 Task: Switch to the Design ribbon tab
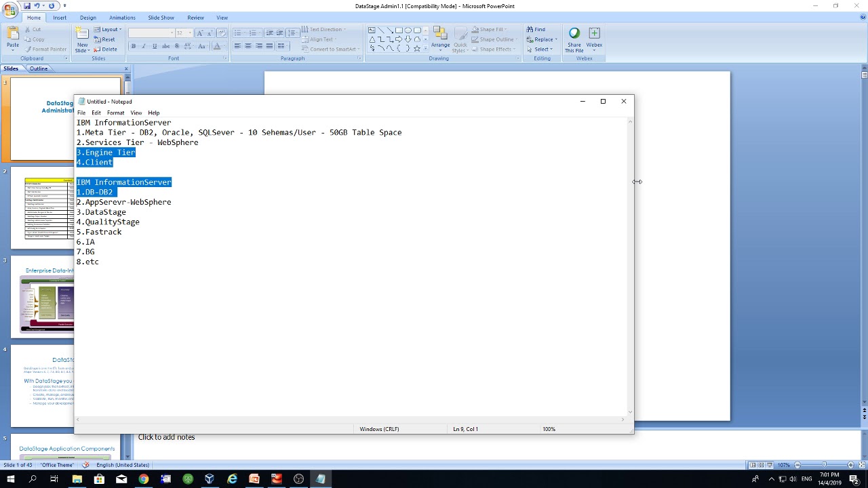(87, 18)
